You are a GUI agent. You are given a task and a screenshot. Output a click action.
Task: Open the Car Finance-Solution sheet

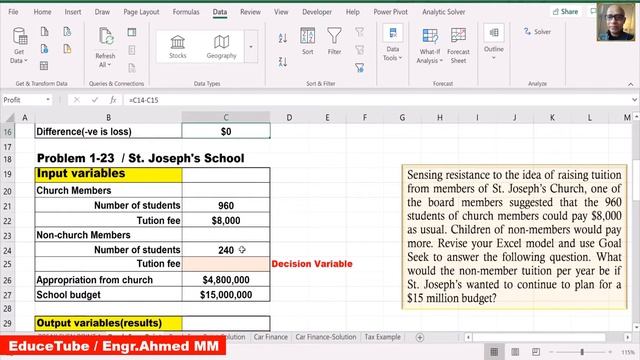click(326, 337)
